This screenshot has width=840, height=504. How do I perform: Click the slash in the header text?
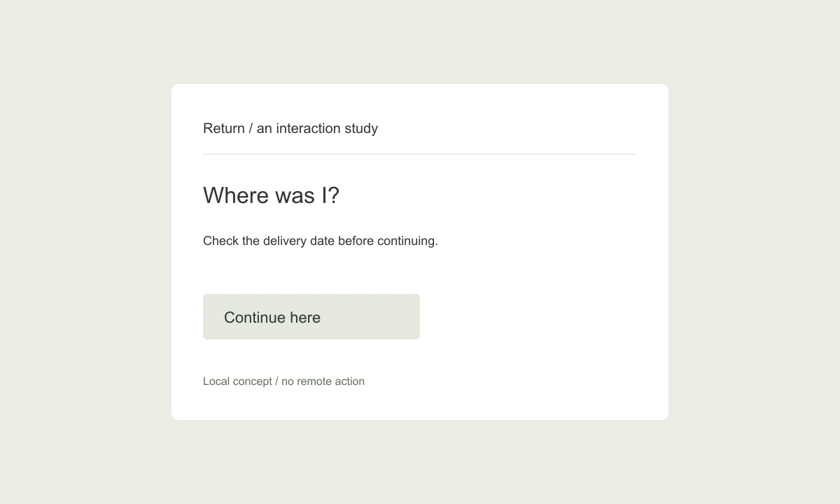tap(251, 128)
